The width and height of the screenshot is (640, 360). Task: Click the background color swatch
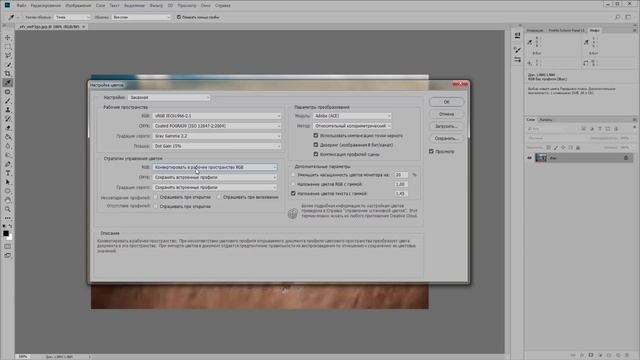10,238
